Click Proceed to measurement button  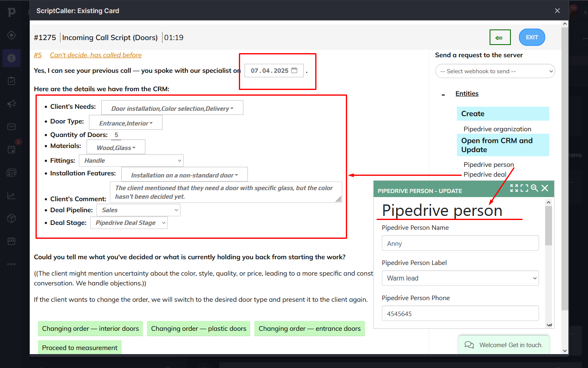(80, 347)
